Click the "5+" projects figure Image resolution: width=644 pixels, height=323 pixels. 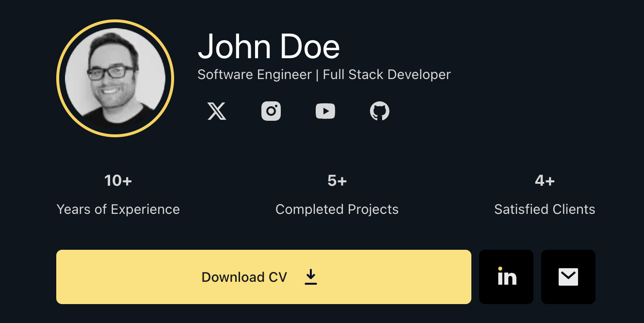337,181
